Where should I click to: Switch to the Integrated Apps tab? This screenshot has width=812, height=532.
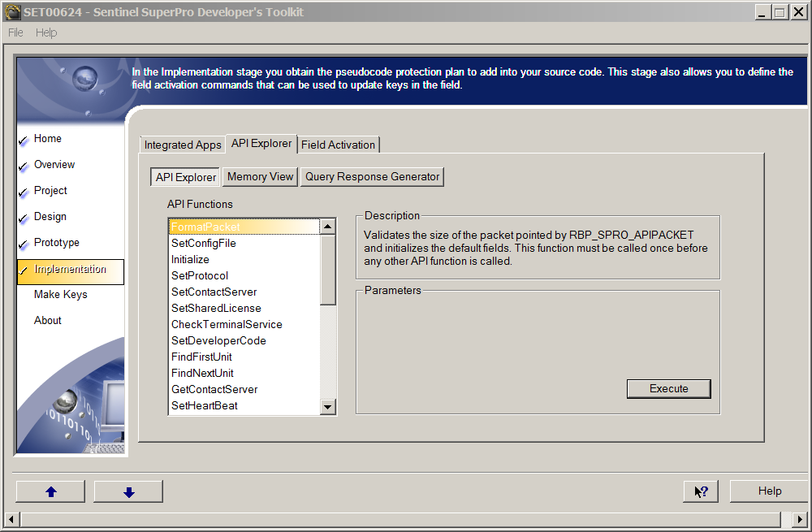tap(183, 145)
